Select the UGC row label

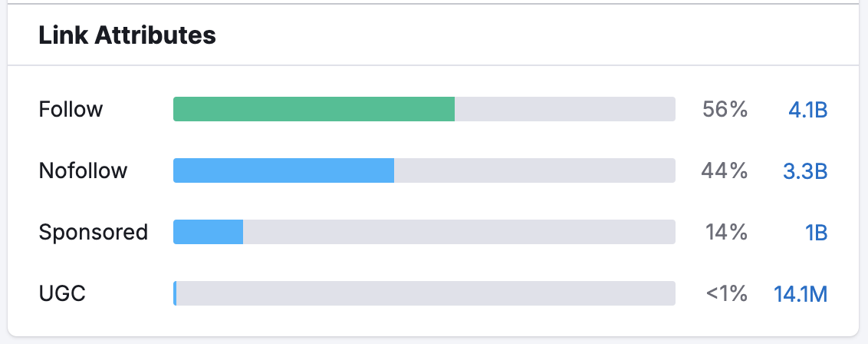point(61,294)
